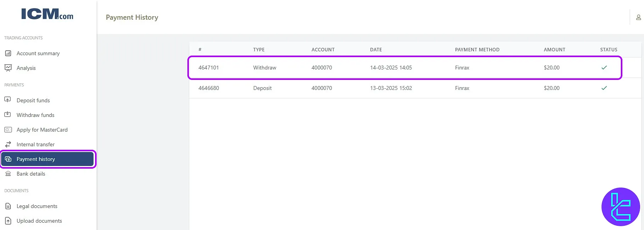Select transaction number 4646680
This screenshot has height=230, width=644.
pos(209,88)
